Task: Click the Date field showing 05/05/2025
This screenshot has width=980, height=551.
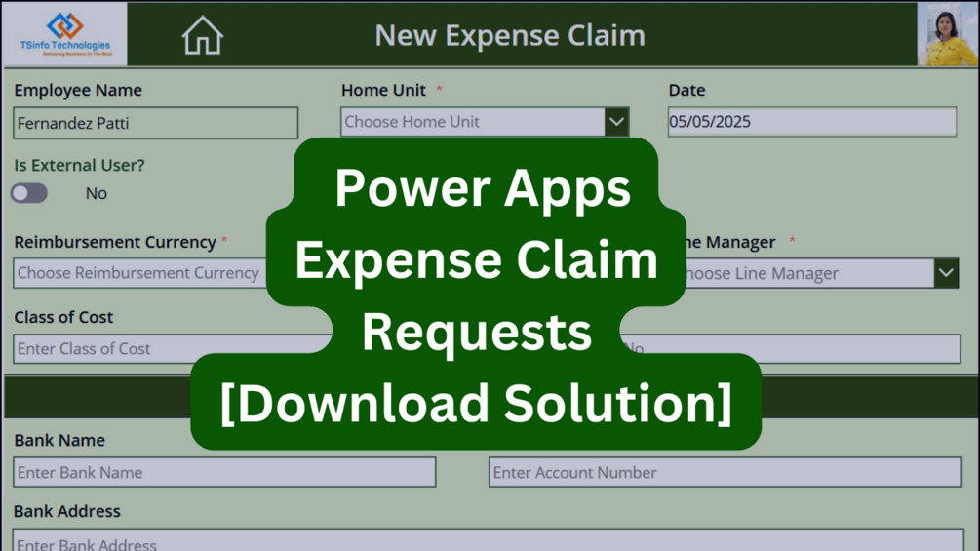Action: point(812,122)
